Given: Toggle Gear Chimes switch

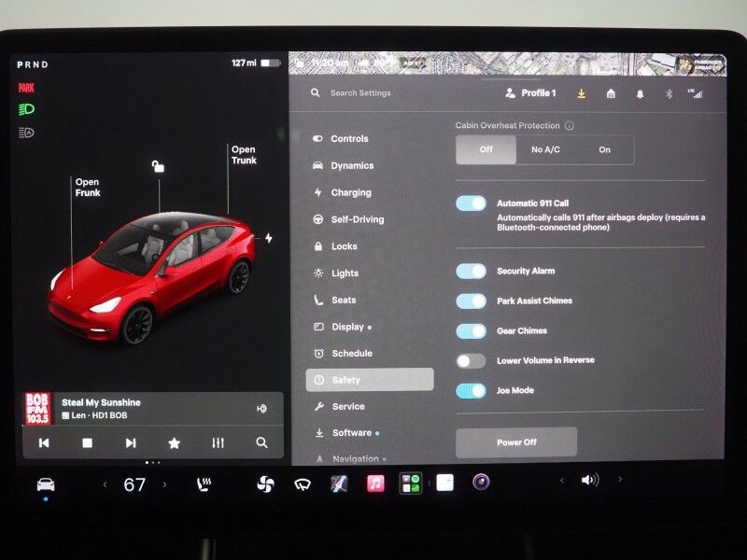Looking at the screenshot, I should point(472,331).
